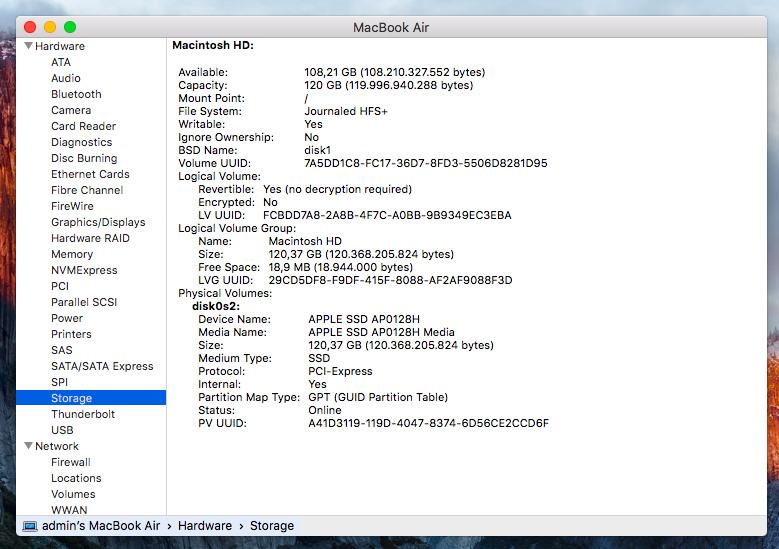Click the Capacity value 120 GB
Viewport: 779px width, 549px height.
pyautogui.click(x=389, y=85)
